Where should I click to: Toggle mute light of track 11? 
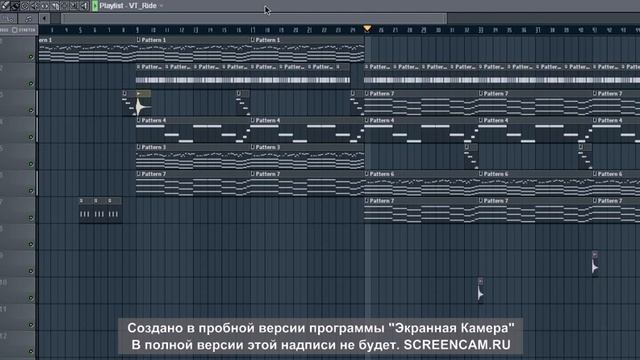point(31,324)
